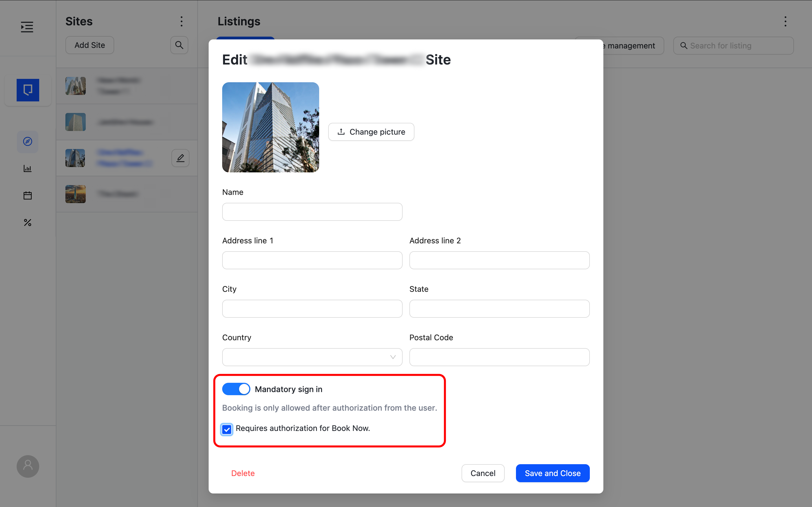Click Save and Close button
This screenshot has height=507, width=812.
coord(552,473)
